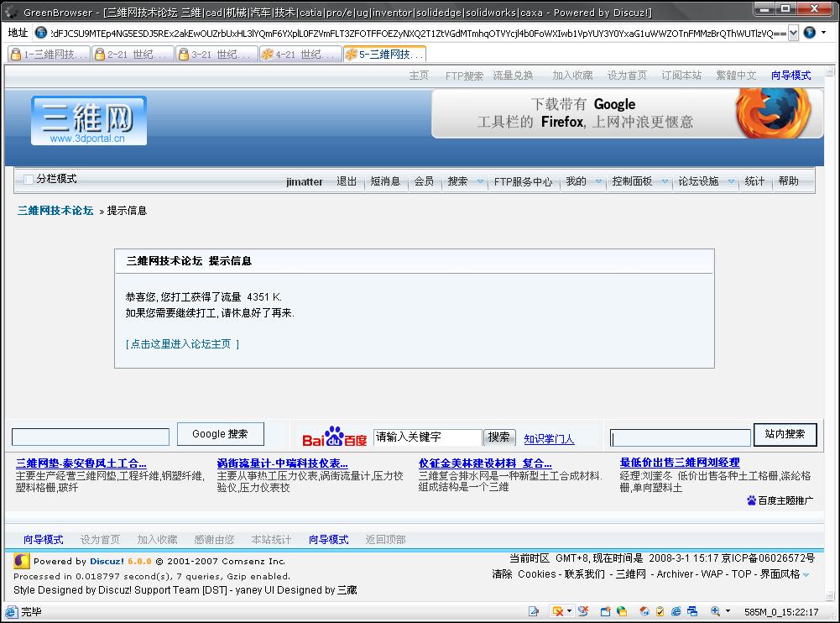The height and width of the screenshot is (623, 840).
Task: Click 退出 to log out
Action: (346, 181)
